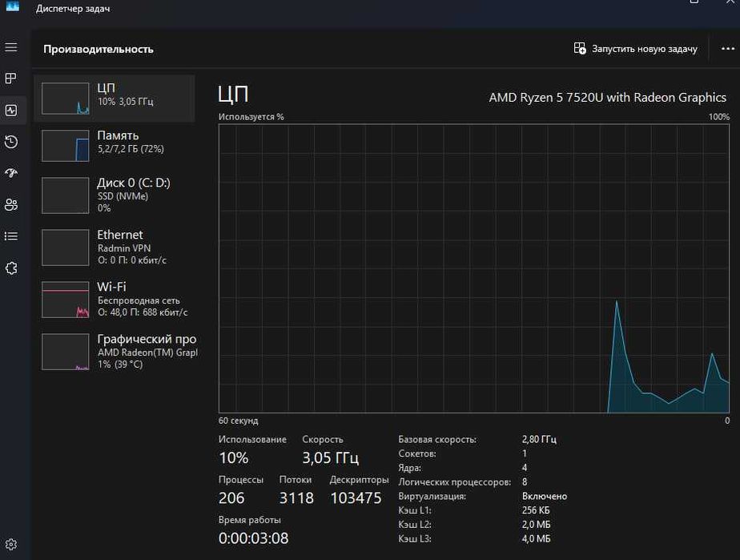Open the Services puzzle icon
Image resolution: width=740 pixels, height=560 pixels.
[x=11, y=268]
